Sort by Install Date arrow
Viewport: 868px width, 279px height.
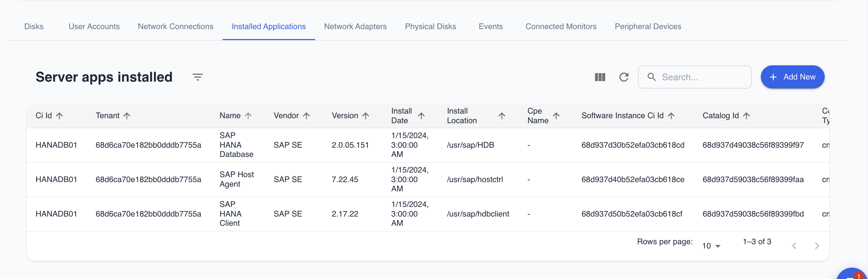point(421,116)
